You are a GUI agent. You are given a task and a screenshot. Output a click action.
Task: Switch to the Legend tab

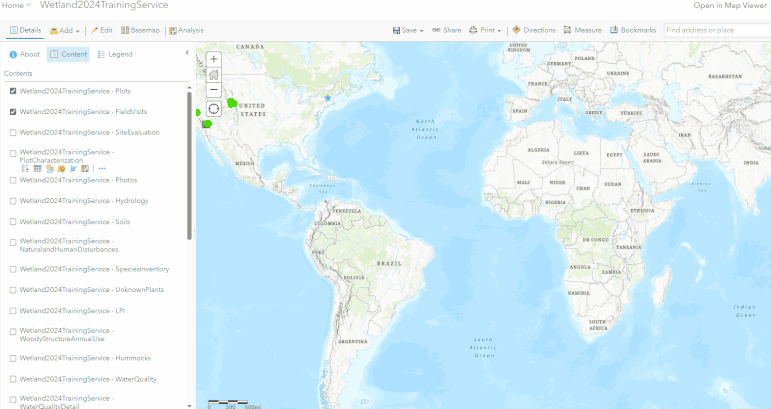coord(115,54)
